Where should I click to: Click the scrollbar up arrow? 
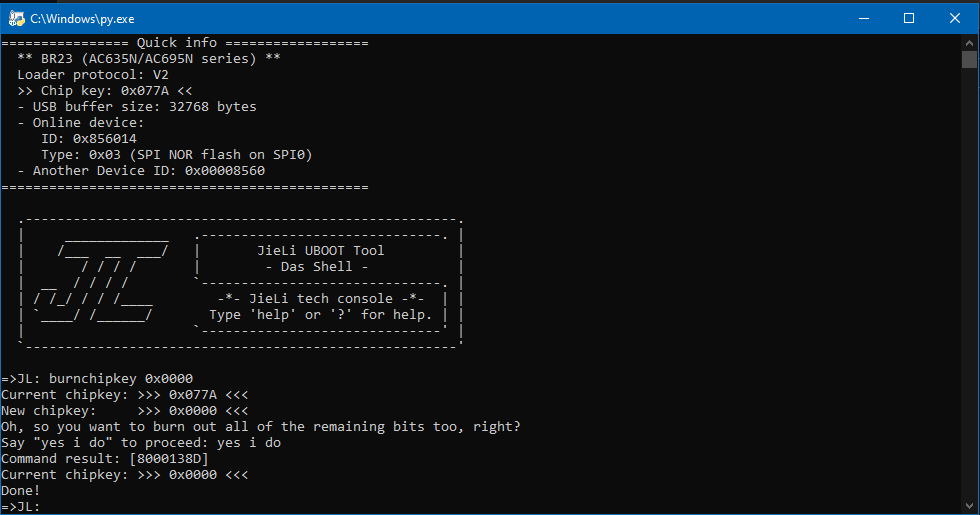[x=969, y=42]
